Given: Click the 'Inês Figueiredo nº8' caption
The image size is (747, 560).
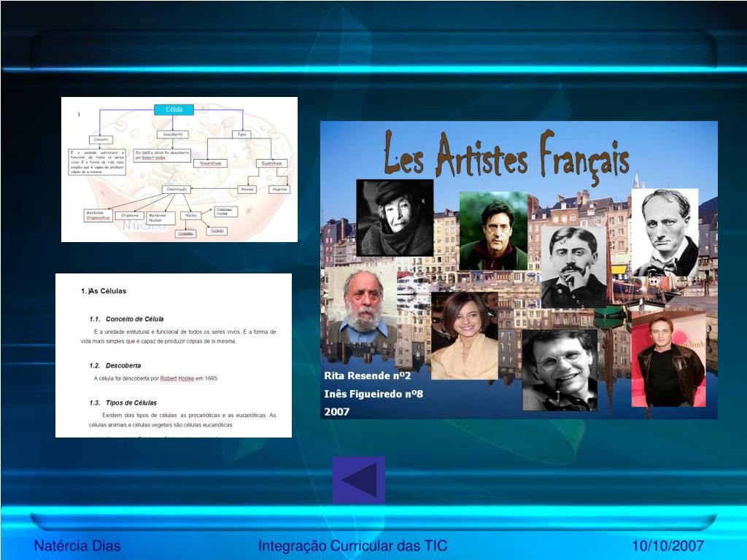Looking at the screenshot, I should click(373, 394).
